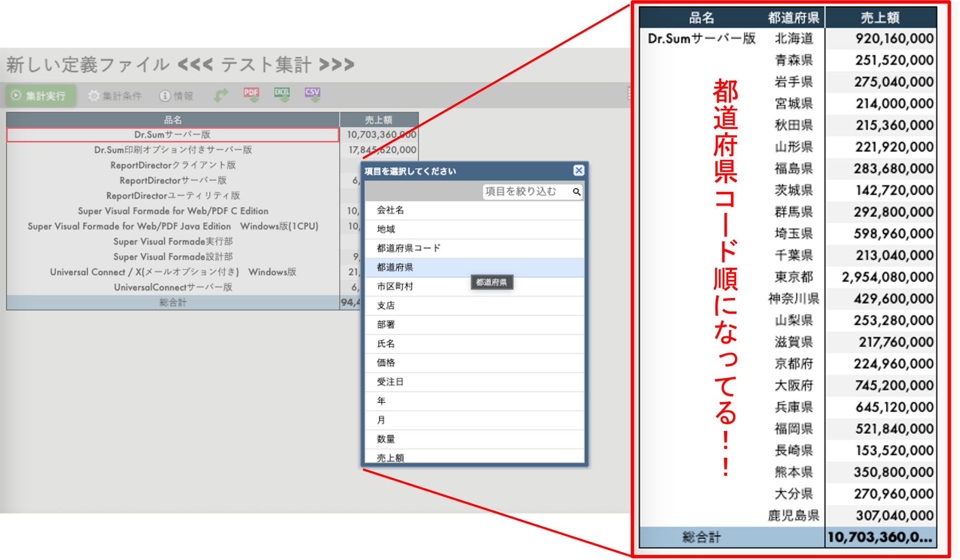Screen dimensions: 960x560
Task: Run aggregation with 集計実行 button
Action: (40, 95)
